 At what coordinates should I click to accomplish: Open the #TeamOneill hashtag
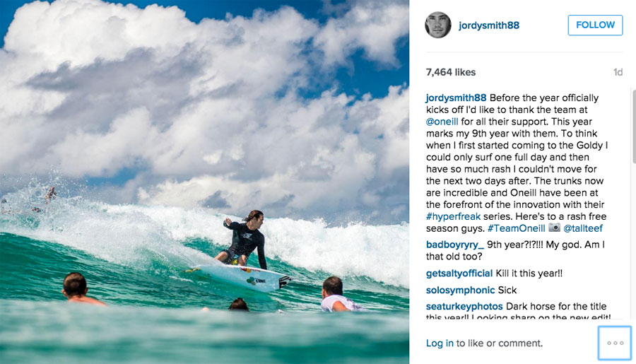click(x=517, y=228)
